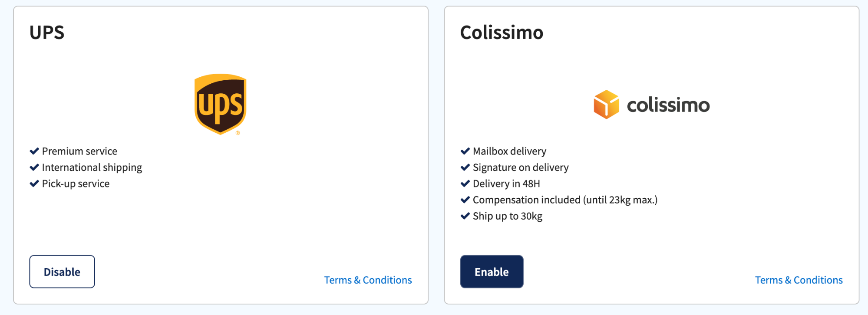Open Colissimo Terms & Conditions
Image resolution: width=868 pixels, height=315 pixels.
click(x=799, y=280)
